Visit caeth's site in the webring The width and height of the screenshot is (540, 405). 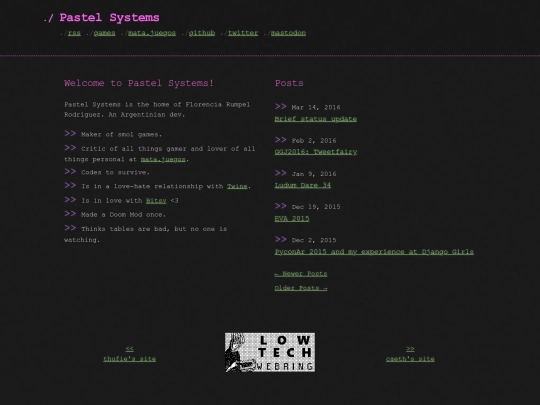point(410,359)
